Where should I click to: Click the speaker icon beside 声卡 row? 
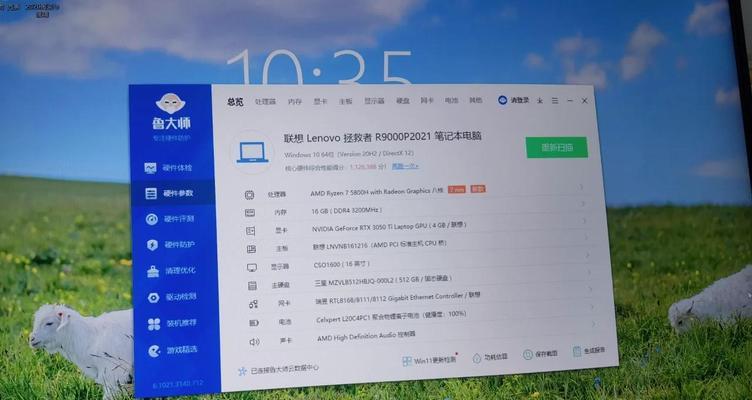coord(254,342)
